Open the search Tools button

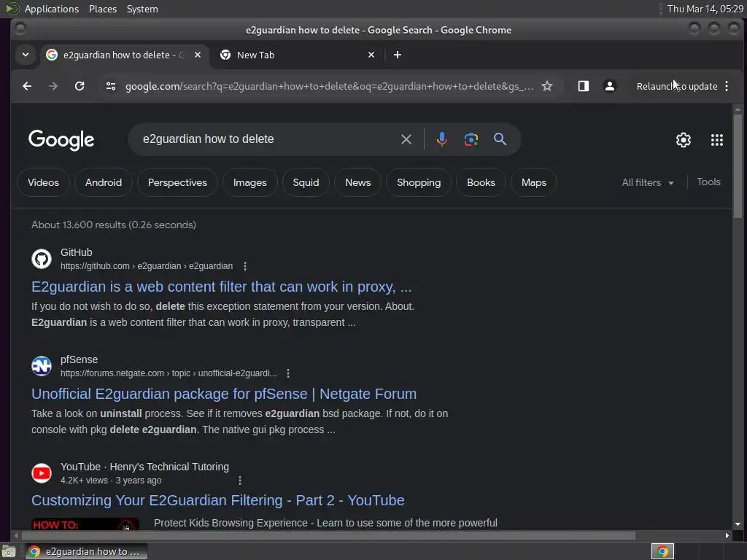pyautogui.click(x=708, y=182)
